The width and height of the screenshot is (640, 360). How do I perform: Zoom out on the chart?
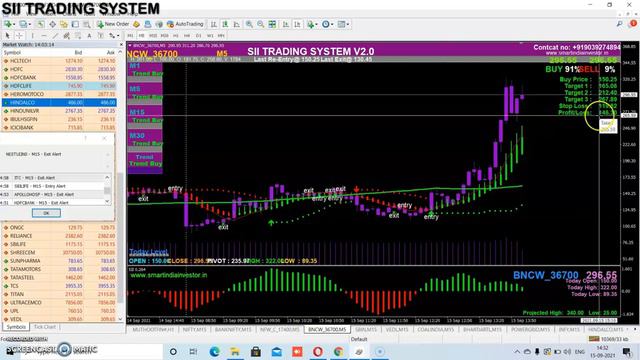[260, 24]
